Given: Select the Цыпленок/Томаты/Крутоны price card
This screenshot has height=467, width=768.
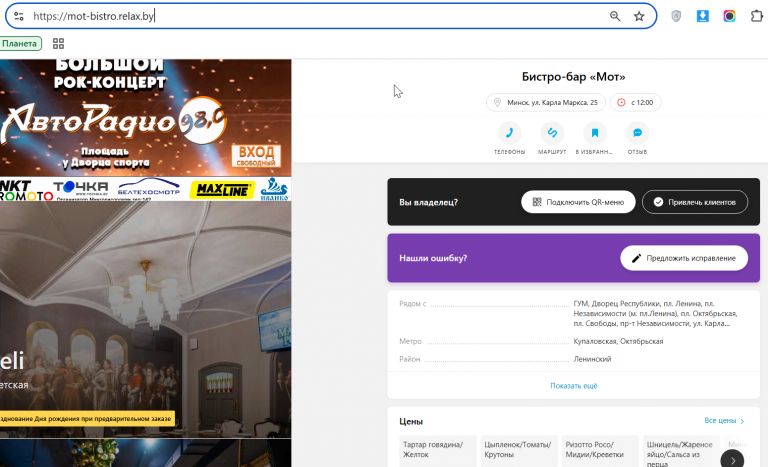Looking at the screenshot, I should pos(519,451).
